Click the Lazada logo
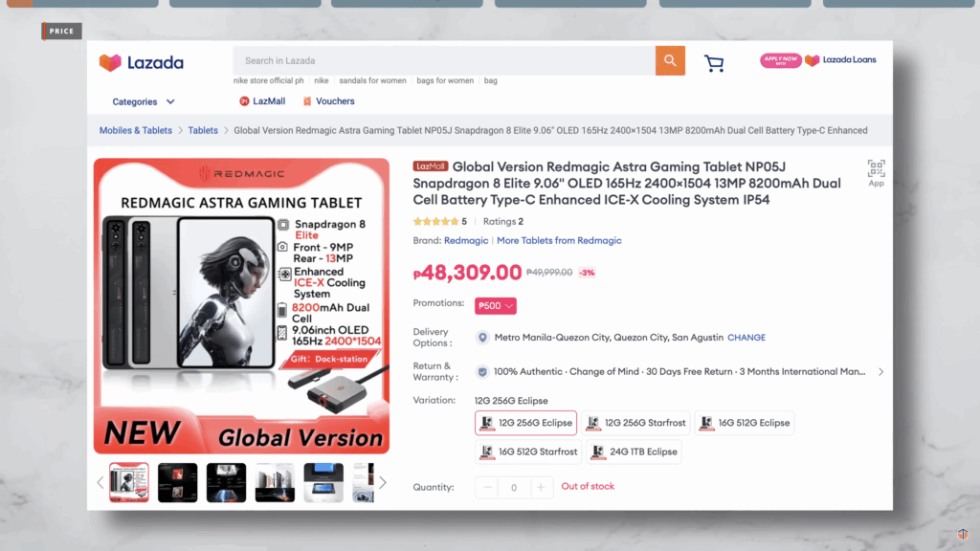The height and width of the screenshot is (551, 980). 142,63
